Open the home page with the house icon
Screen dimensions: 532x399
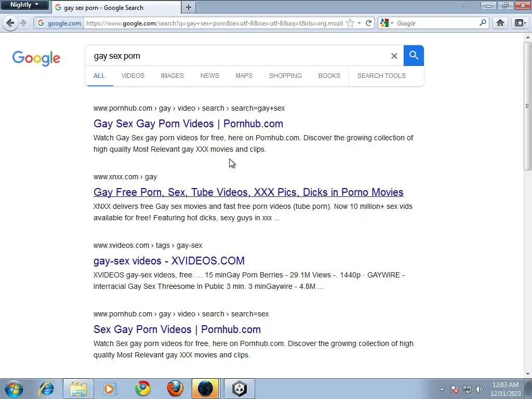point(500,23)
